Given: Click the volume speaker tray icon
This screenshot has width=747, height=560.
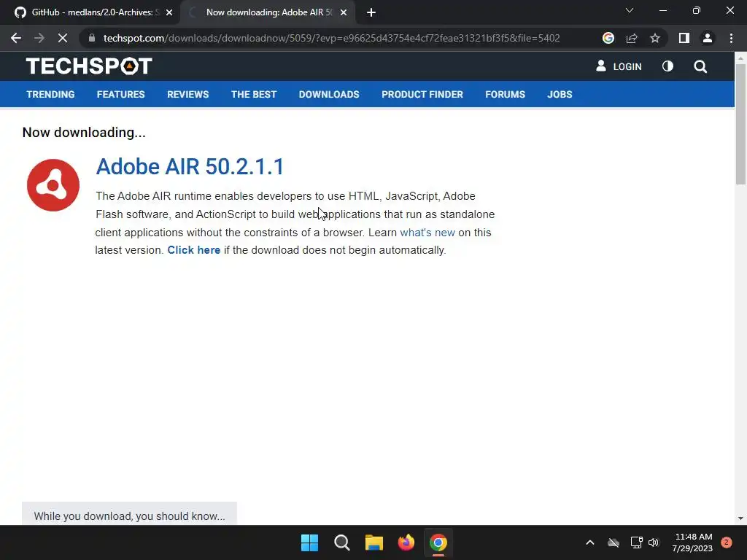Looking at the screenshot, I should pyautogui.click(x=654, y=542).
